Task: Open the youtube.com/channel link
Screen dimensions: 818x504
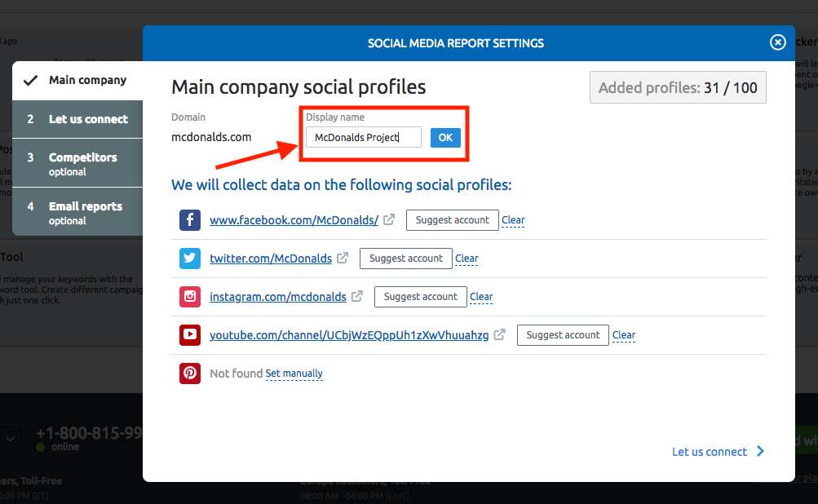Action: pyautogui.click(x=349, y=335)
